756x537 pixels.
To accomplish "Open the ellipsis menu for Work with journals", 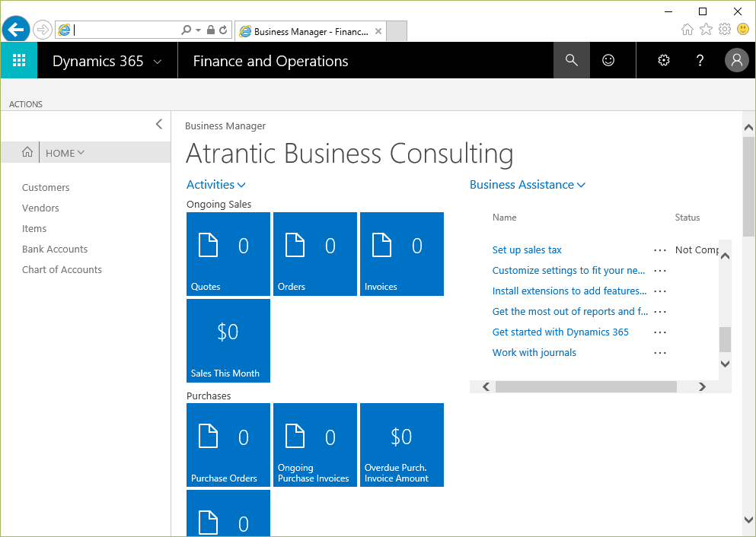I will pyautogui.click(x=660, y=353).
